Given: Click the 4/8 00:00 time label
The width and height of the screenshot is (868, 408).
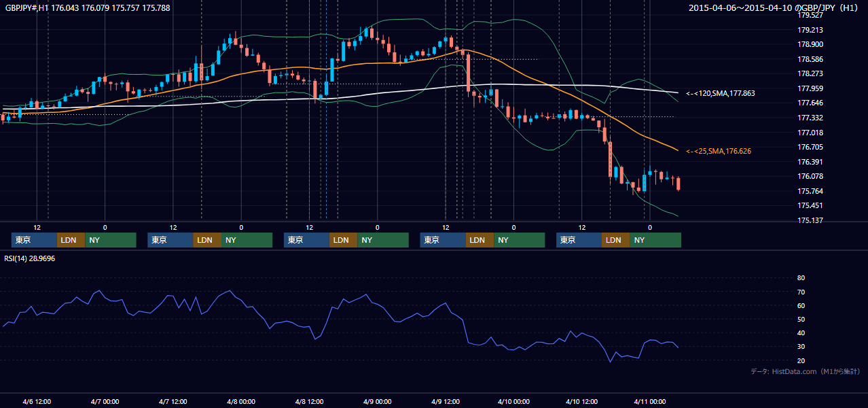Looking at the screenshot, I should pyautogui.click(x=241, y=401).
